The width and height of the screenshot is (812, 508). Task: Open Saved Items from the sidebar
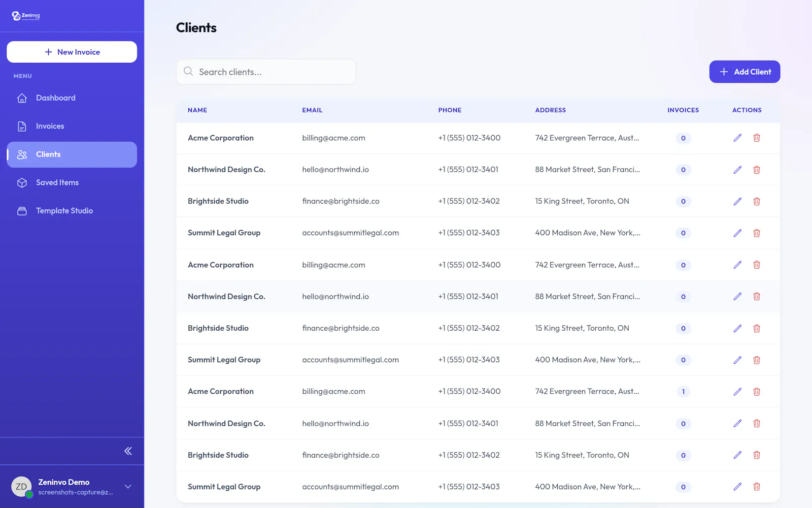coord(72,182)
